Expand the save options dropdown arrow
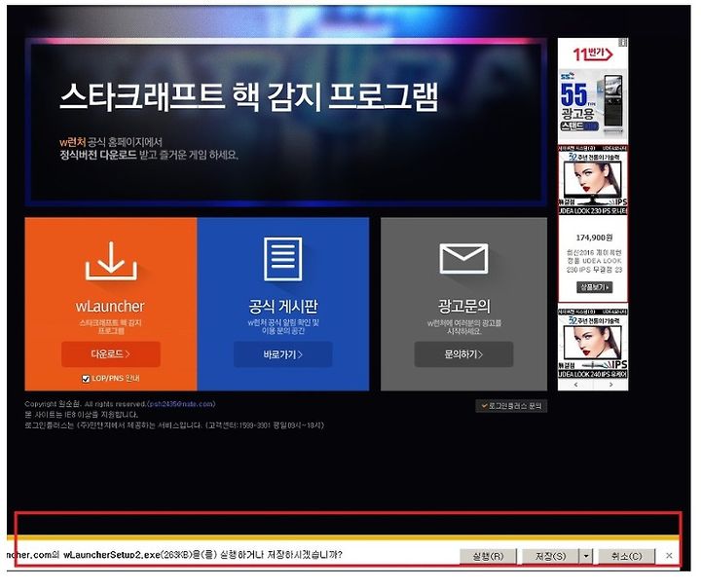This screenshot has height=588, width=701. [586, 557]
